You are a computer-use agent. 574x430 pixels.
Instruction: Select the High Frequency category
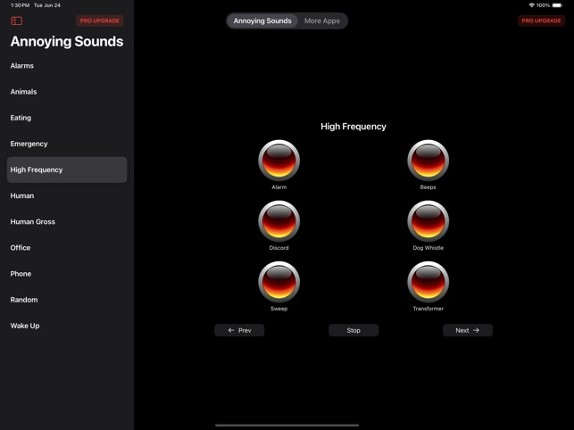click(x=67, y=170)
